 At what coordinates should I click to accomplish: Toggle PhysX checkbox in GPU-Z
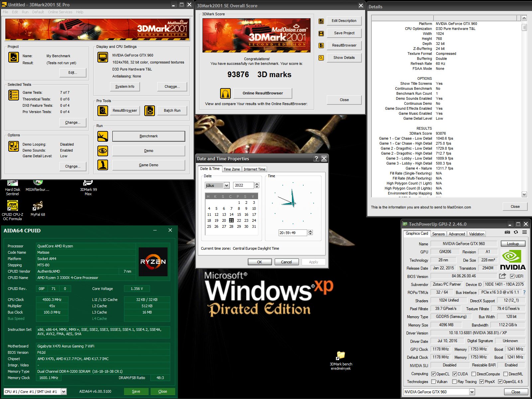point(481,382)
